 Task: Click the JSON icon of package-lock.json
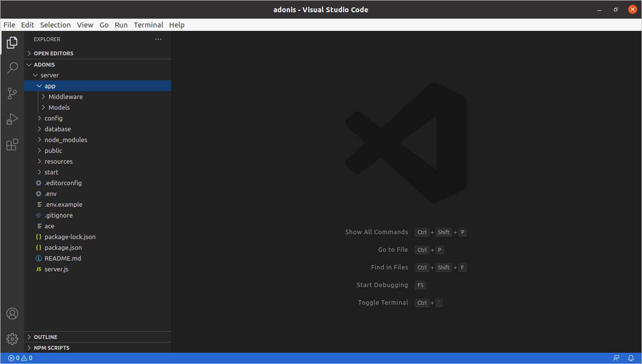39,237
